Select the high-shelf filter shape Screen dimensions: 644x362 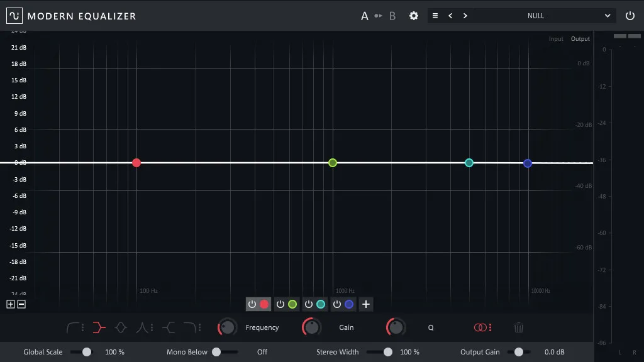(x=169, y=327)
